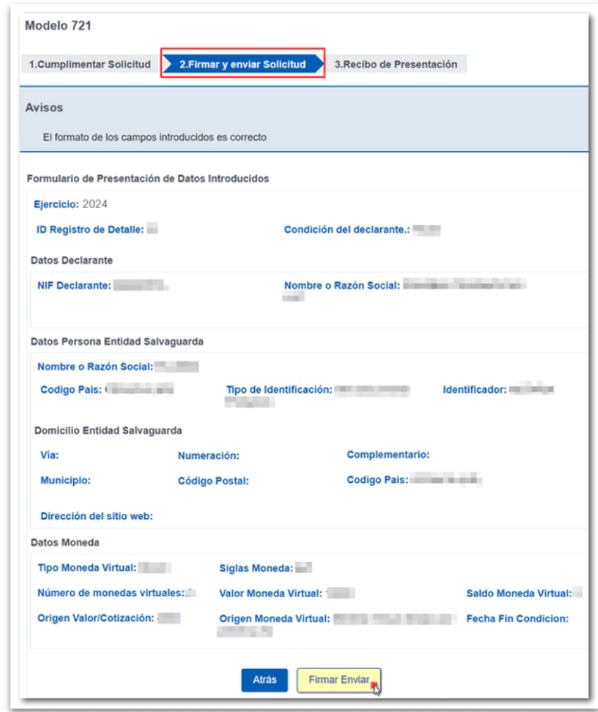Select the Origen Valor/Cotización label

click(x=96, y=618)
